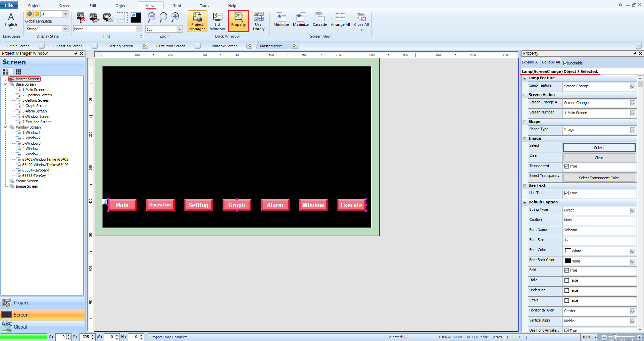Select the 4-Graph Screen tree item

[35, 106]
